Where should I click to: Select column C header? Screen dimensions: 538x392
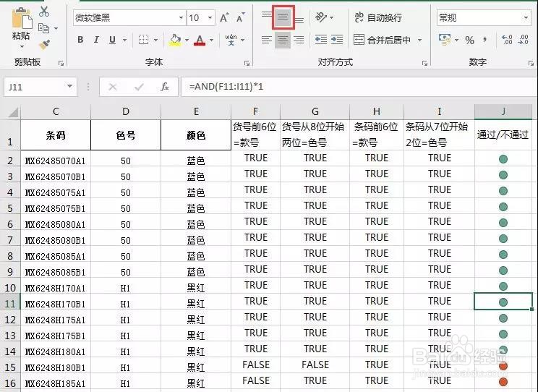pos(56,111)
